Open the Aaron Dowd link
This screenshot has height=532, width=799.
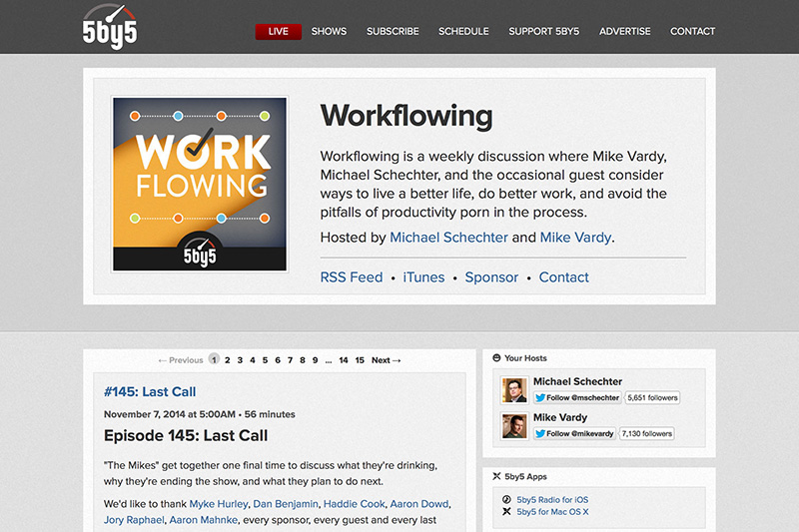click(x=419, y=504)
